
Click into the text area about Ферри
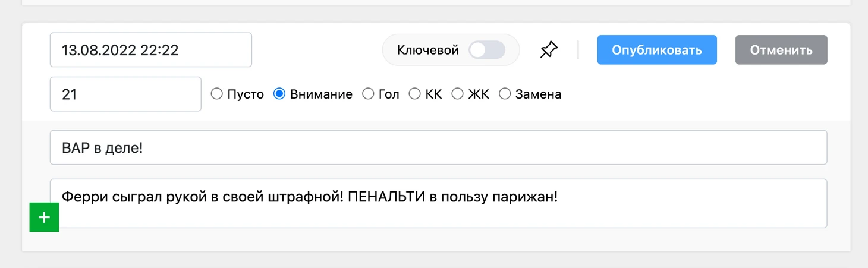(439, 203)
